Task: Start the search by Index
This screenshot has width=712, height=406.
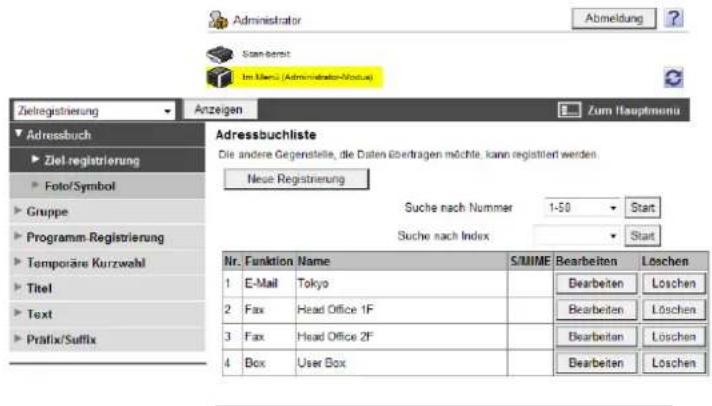Action: point(643,236)
